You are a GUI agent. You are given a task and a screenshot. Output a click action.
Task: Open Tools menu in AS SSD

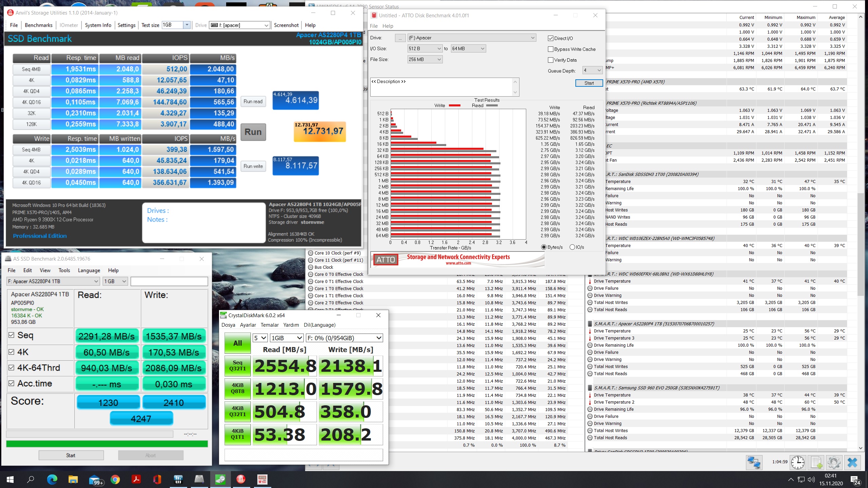coord(64,270)
